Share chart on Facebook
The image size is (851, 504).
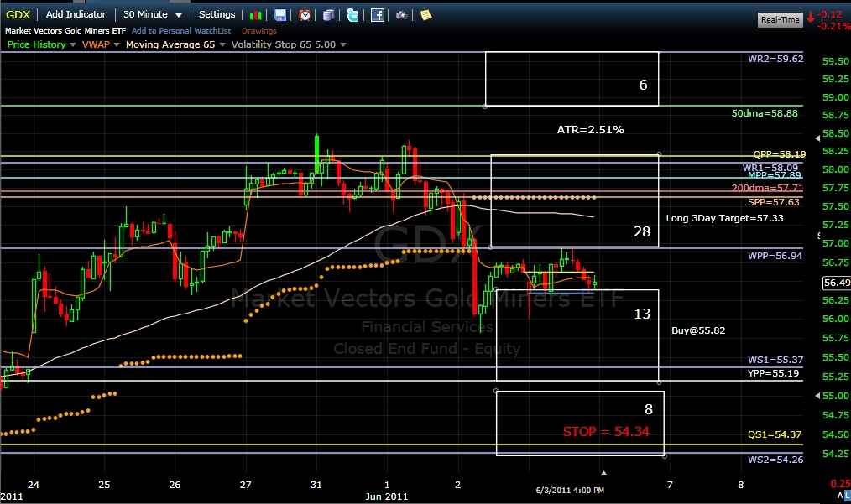pyautogui.click(x=377, y=15)
